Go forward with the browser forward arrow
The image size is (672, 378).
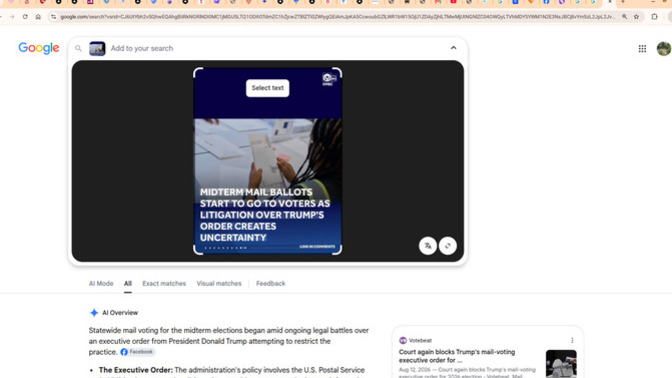[12, 17]
